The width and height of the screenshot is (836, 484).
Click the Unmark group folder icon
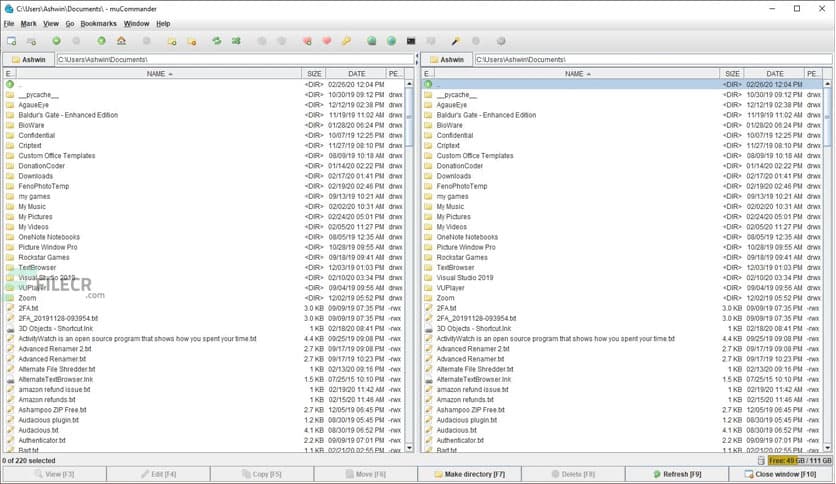[x=192, y=41]
